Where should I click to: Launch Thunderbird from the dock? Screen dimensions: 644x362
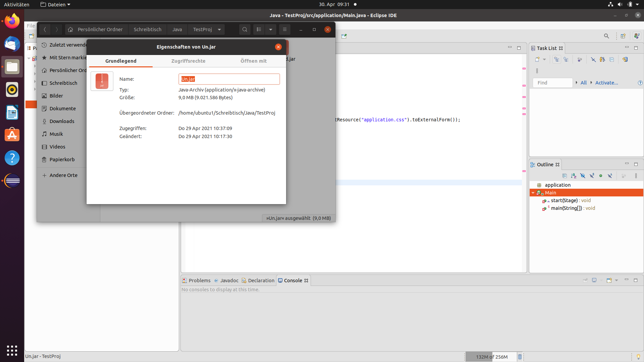(x=12, y=44)
